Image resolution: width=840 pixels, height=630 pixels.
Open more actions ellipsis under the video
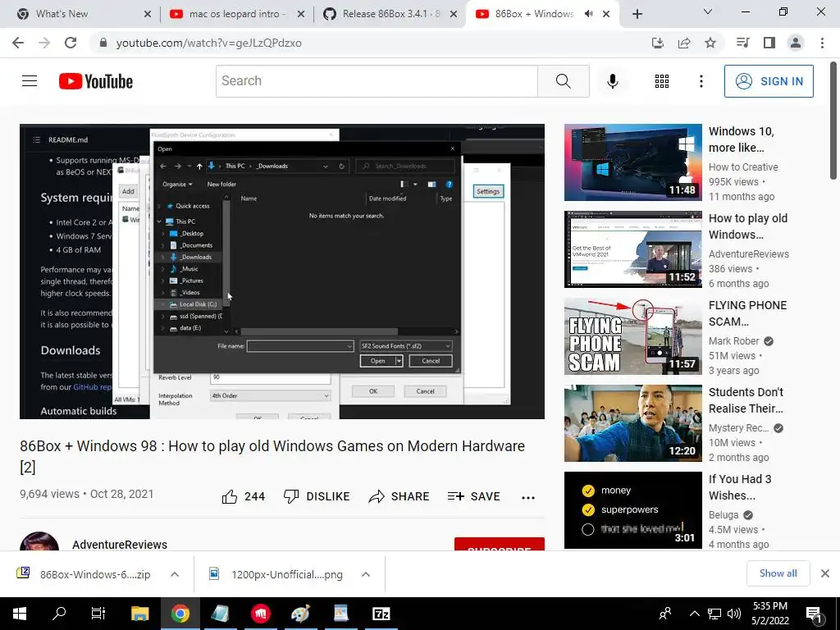pyautogui.click(x=528, y=498)
